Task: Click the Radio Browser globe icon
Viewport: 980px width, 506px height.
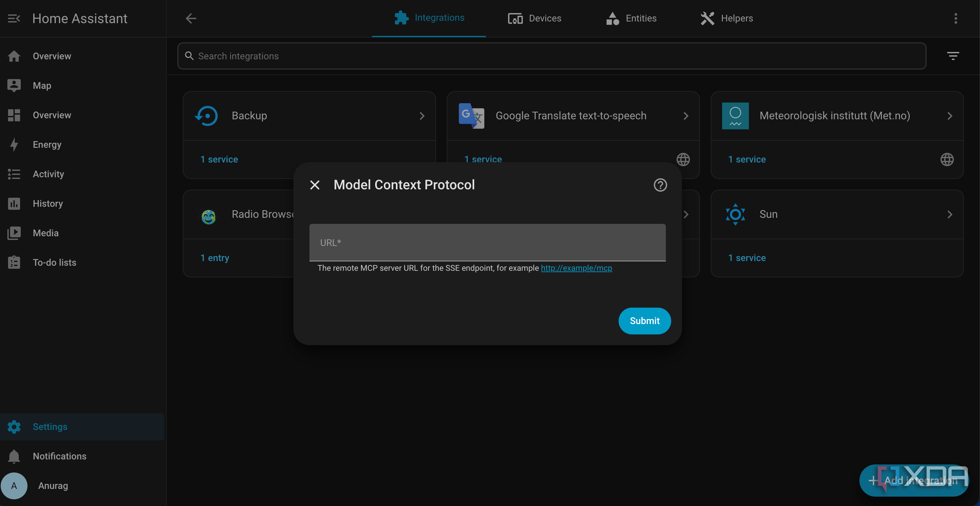Action: (208, 216)
